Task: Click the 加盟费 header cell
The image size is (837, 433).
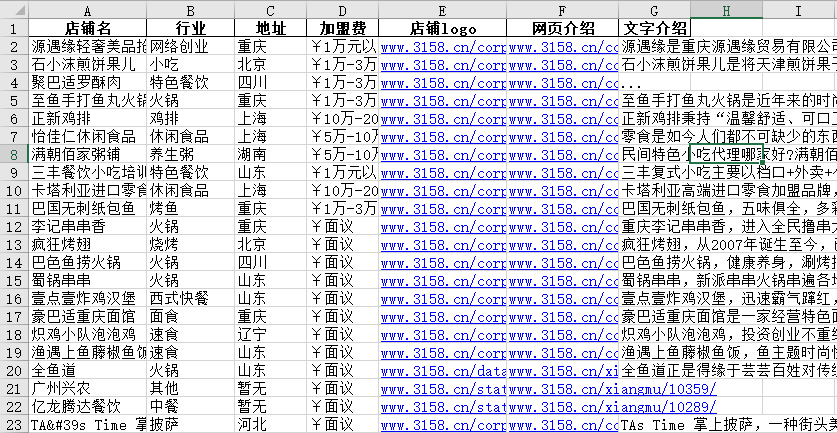Action: (x=343, y=27)
